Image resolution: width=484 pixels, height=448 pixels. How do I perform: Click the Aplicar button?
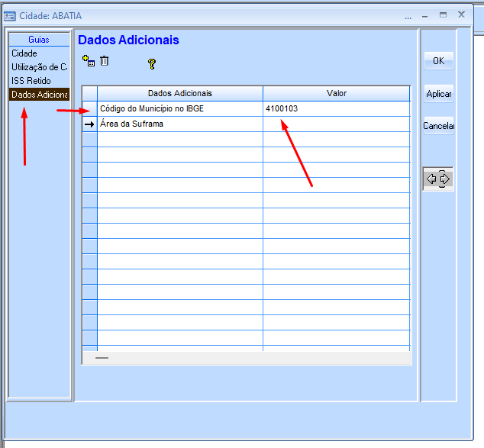tap(439, 94)
